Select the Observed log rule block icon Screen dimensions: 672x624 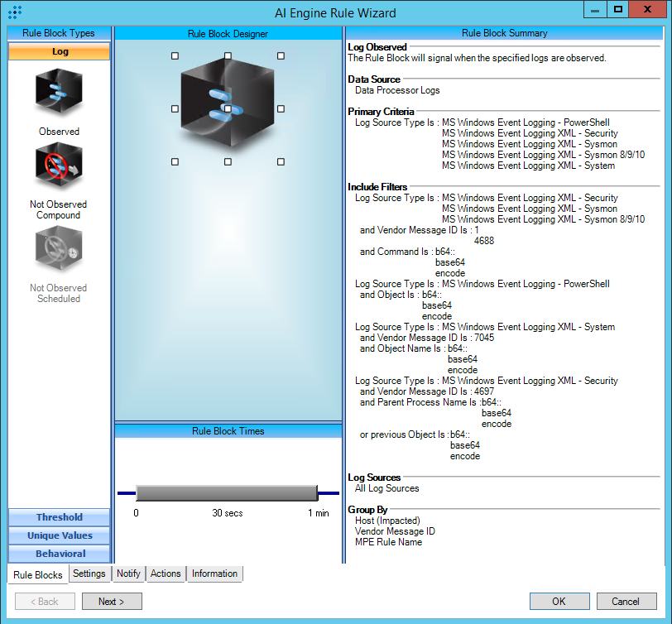59,93
